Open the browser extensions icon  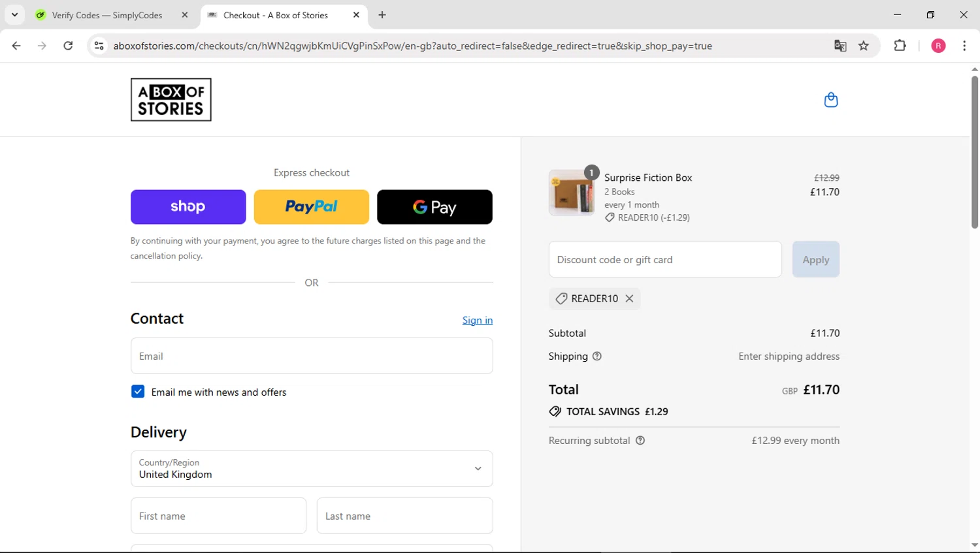coord(900,46)
